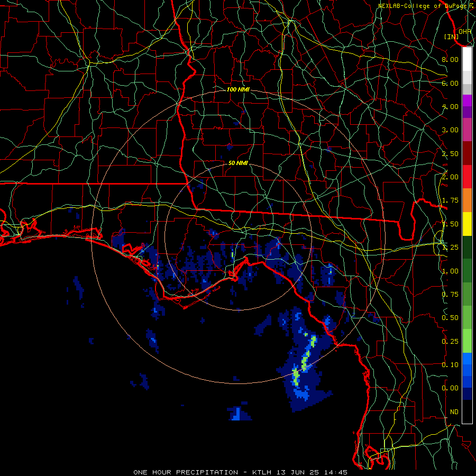
Task: Click the light blue legend swatch near 0.10
Action: click(x=467, y=359)
